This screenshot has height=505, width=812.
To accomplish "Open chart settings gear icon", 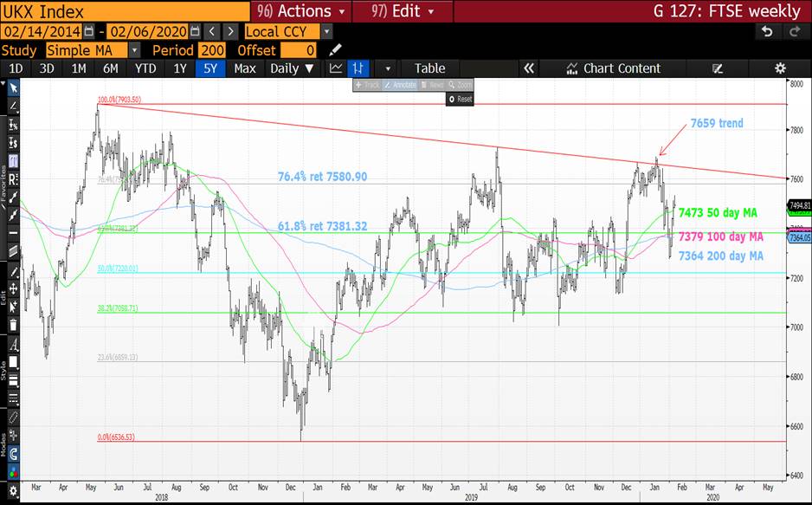I will tap(780, 68).
